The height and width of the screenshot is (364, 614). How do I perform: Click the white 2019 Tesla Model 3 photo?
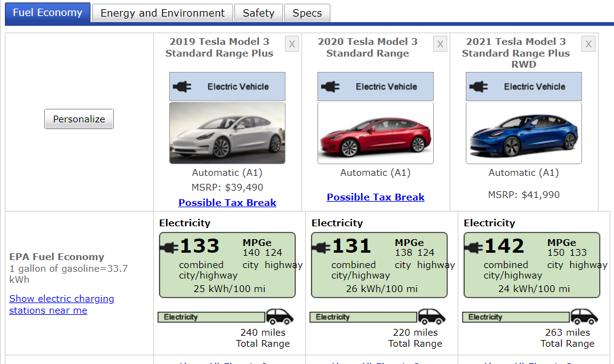point(227,133)
